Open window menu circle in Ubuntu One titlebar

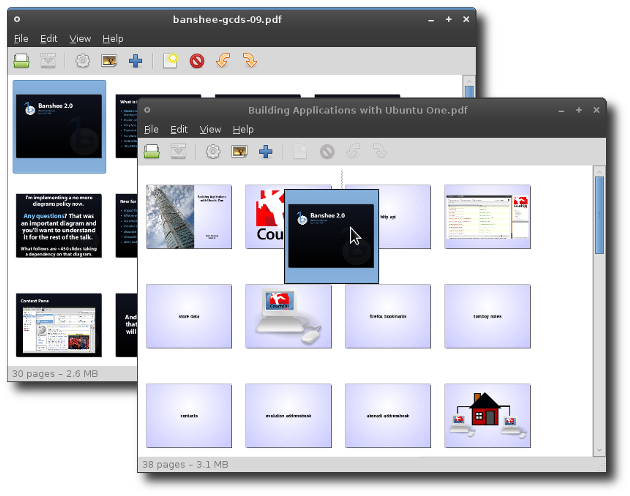pos(147,110)
